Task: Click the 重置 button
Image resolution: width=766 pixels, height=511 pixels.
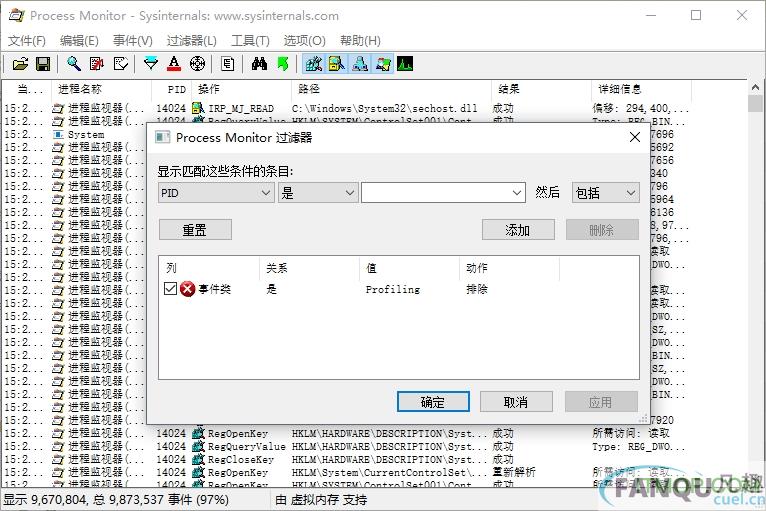Action: pos(195,230)
